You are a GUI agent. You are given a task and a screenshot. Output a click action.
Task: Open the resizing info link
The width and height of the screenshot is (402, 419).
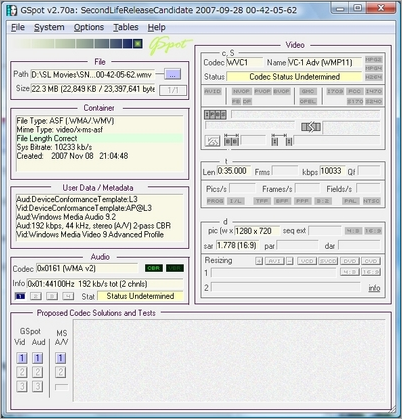click(x=374, y=288)
